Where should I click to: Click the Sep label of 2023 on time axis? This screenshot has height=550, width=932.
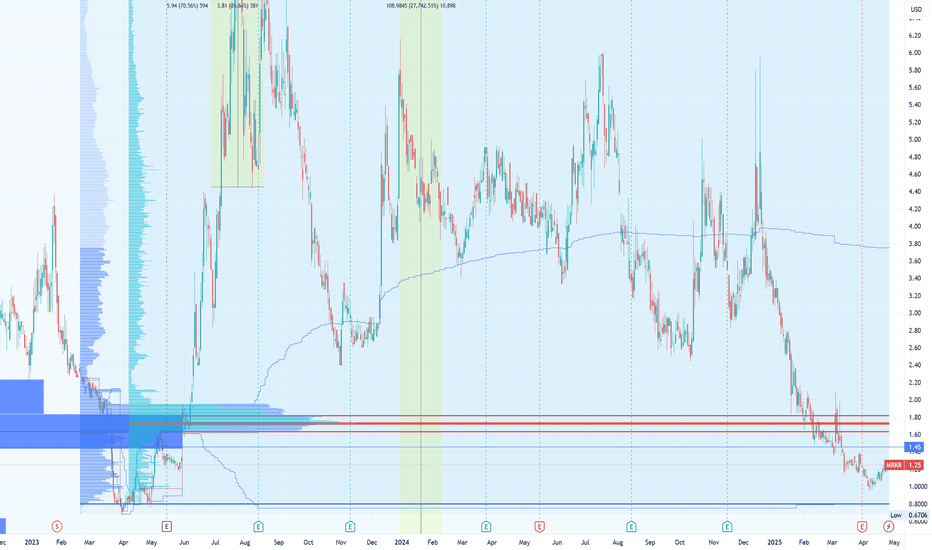click(279, 542)
